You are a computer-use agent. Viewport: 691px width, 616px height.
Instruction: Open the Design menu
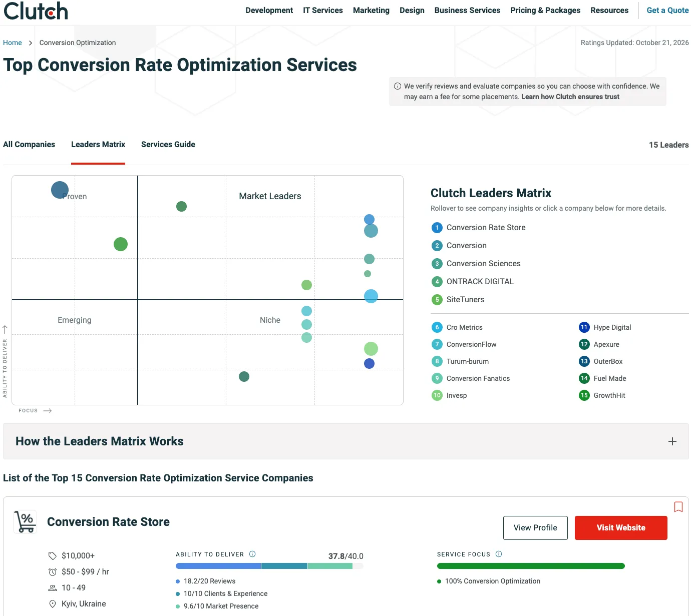pos(412,10)
